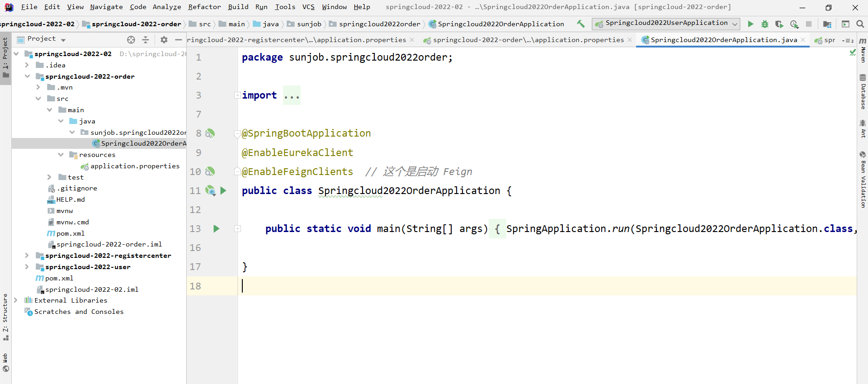The width and height of the screenshot is (868, 384).
Task: Open the Bean Validation tool window
Action: 863,179
